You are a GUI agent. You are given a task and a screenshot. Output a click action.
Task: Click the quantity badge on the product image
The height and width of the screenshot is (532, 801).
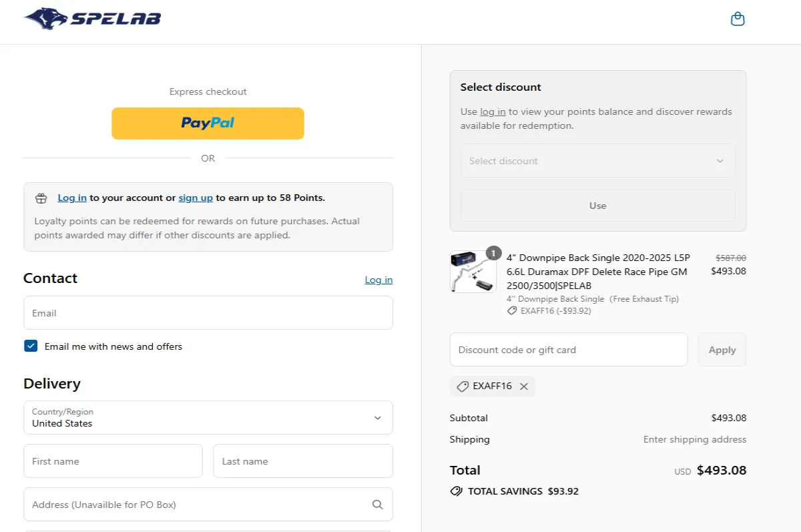click(x=493, y=254)
